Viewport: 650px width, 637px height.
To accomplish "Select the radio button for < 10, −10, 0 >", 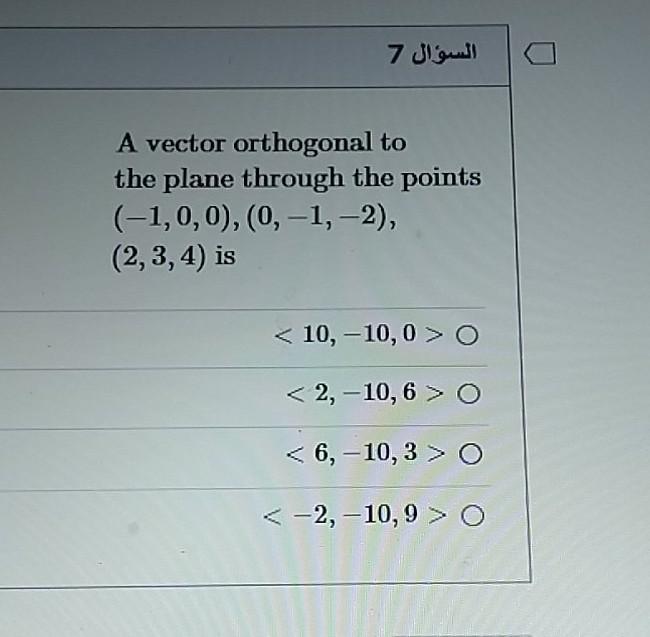I will (467, 335).
